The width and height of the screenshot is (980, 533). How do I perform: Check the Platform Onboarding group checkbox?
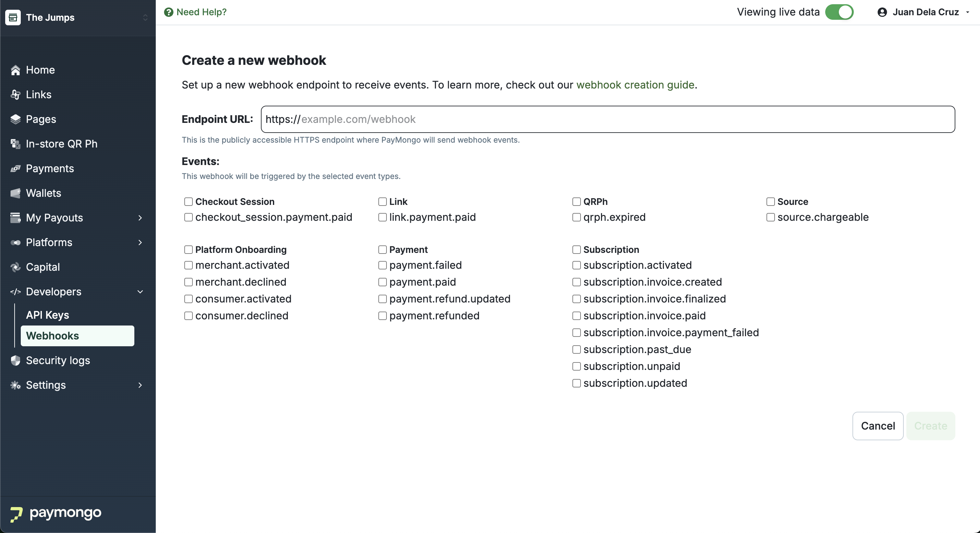coord(188,250)
